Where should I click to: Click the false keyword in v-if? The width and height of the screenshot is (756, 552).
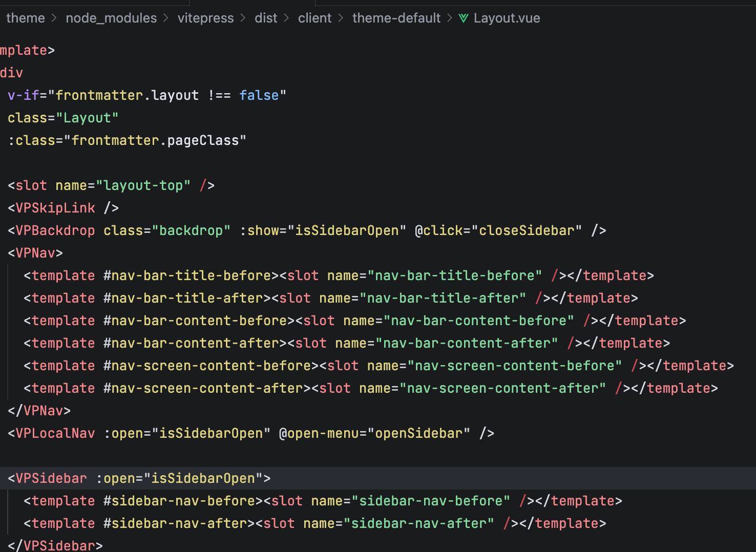259,95
